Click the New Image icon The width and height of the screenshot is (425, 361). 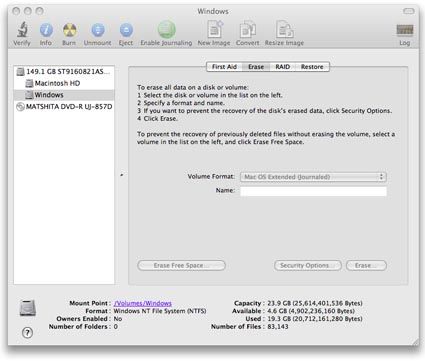(x=215, y=29)
